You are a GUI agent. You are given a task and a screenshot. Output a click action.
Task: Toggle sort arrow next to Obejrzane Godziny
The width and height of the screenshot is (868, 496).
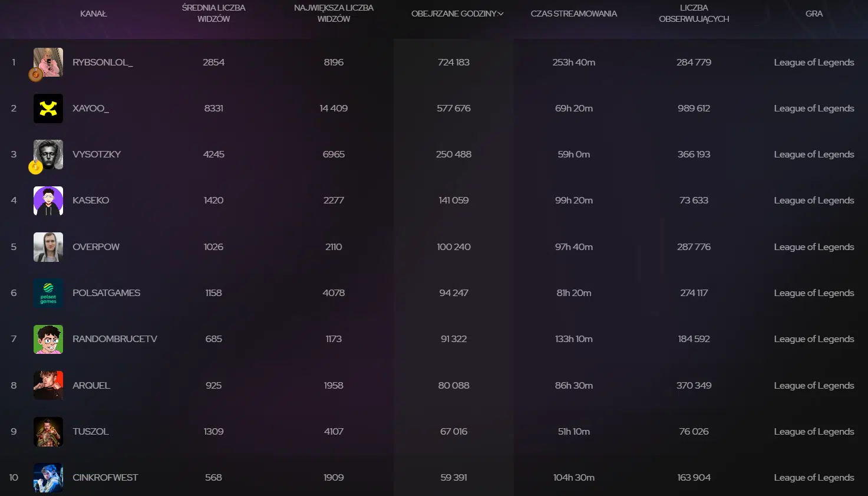coord(501,14)
